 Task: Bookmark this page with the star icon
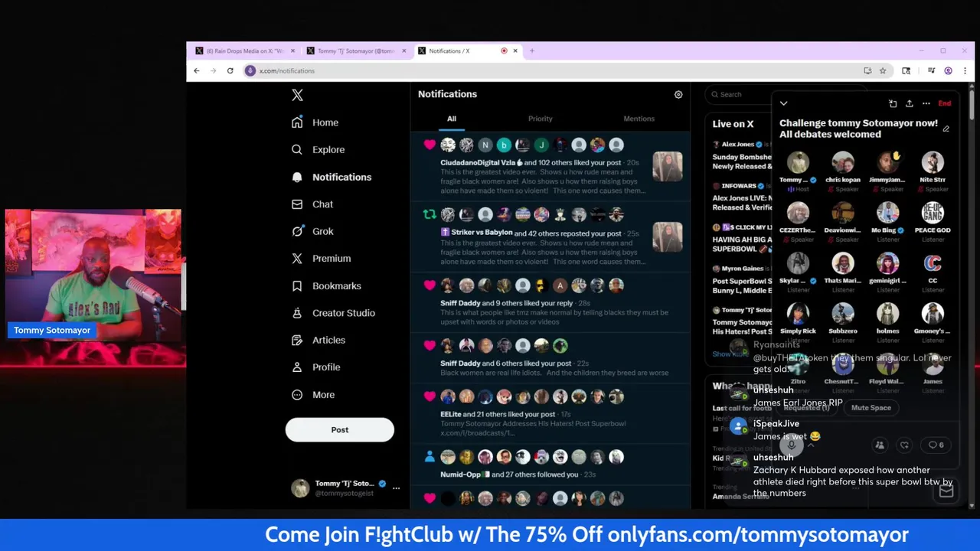pos(883,70)
